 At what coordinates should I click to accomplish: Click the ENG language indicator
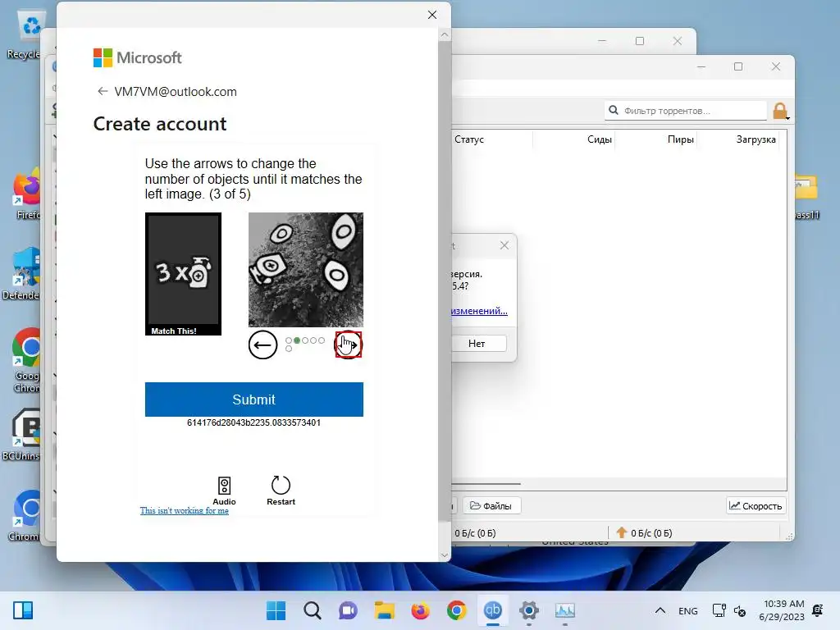point(688,610)
